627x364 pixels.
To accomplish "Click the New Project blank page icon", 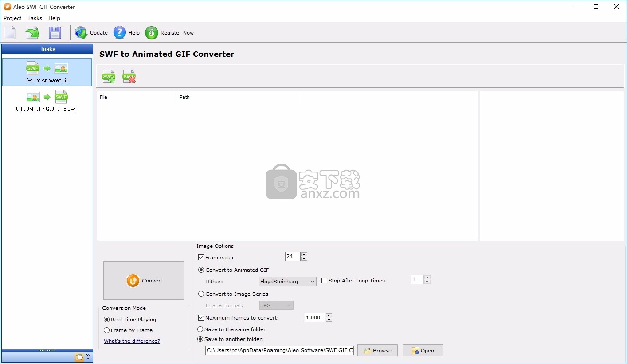I will [10, 33].
